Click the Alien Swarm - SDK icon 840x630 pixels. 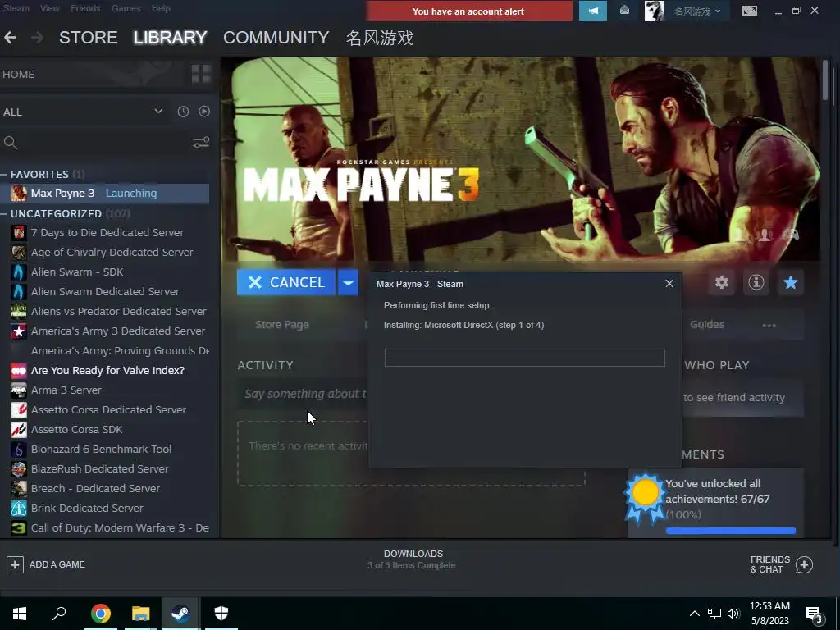[19, 272]
